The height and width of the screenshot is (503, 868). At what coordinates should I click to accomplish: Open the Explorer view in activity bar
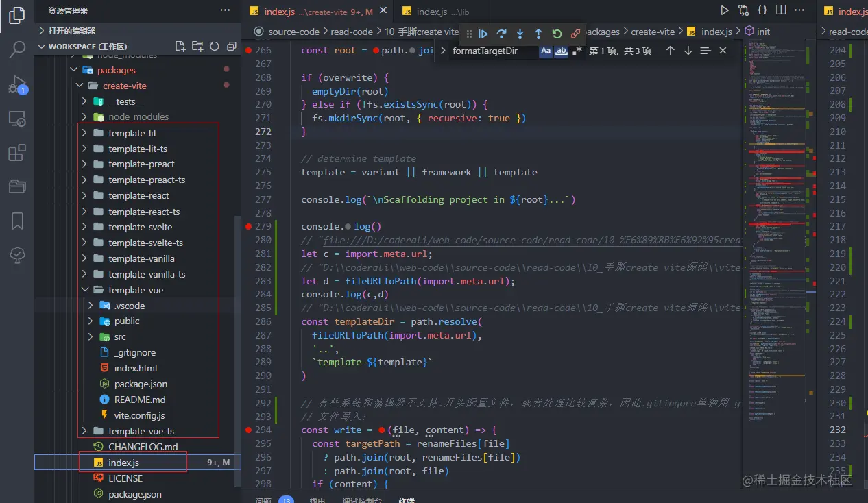click(17, 15)
